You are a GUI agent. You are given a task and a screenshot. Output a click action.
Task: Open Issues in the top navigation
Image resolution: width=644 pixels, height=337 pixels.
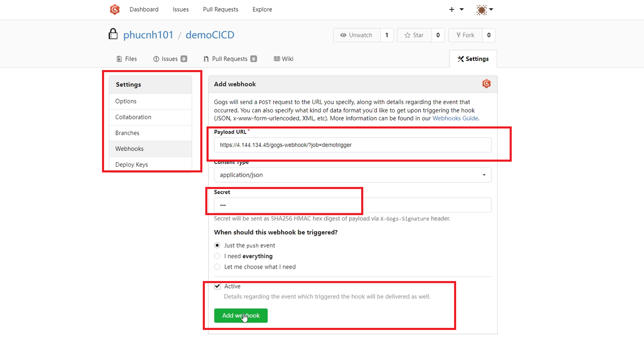(181, 10)
